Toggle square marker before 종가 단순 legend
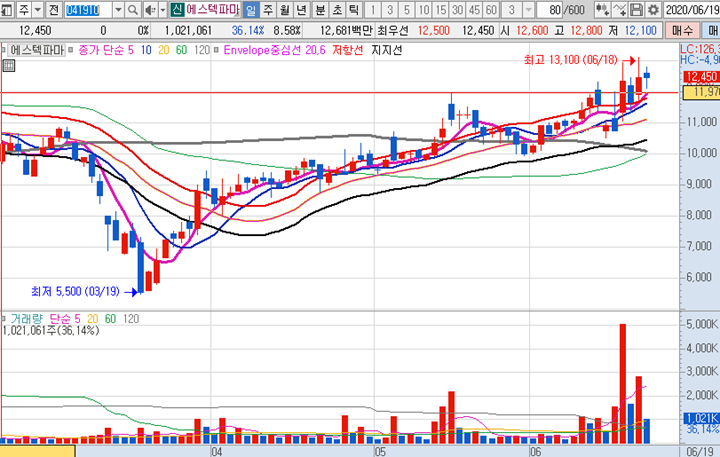Viewport: 720px width, 457px height. pyautogui.click(x=71, y=50)
